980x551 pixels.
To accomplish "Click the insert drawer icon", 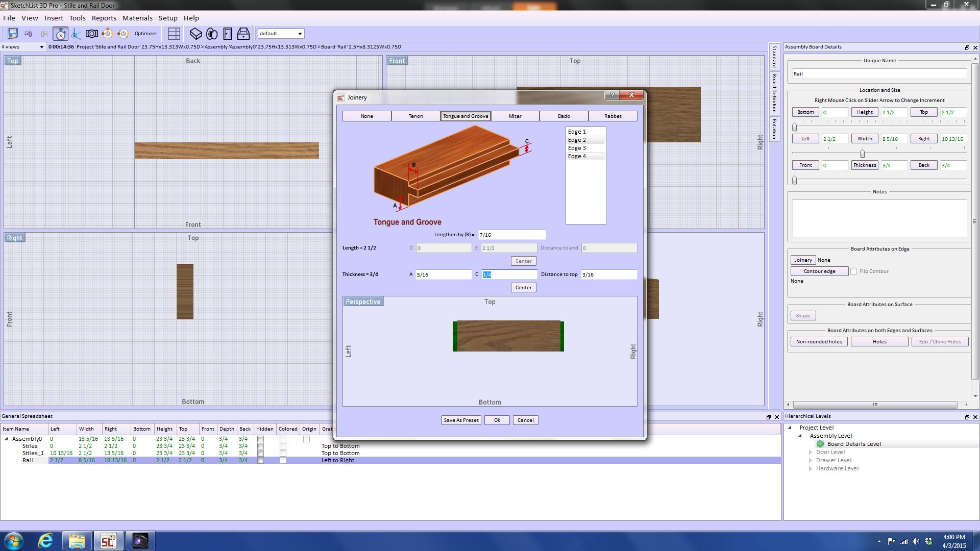I will click(243, 34).
